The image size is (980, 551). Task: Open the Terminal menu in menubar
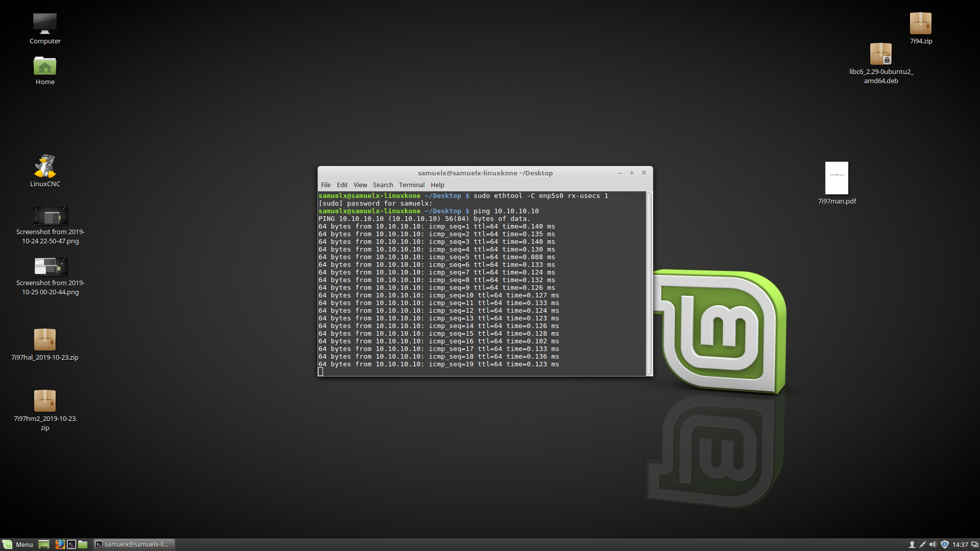click(x=412, y=185)
